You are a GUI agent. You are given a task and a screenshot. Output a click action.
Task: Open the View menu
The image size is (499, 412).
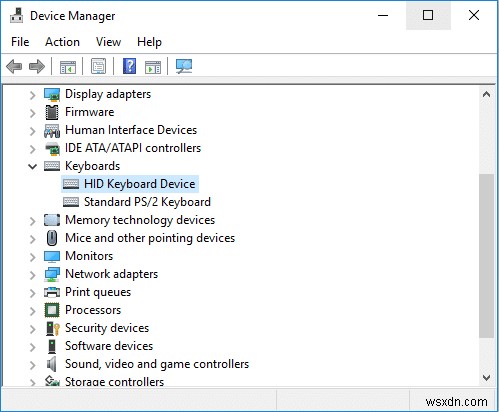(x=108, y=42)
